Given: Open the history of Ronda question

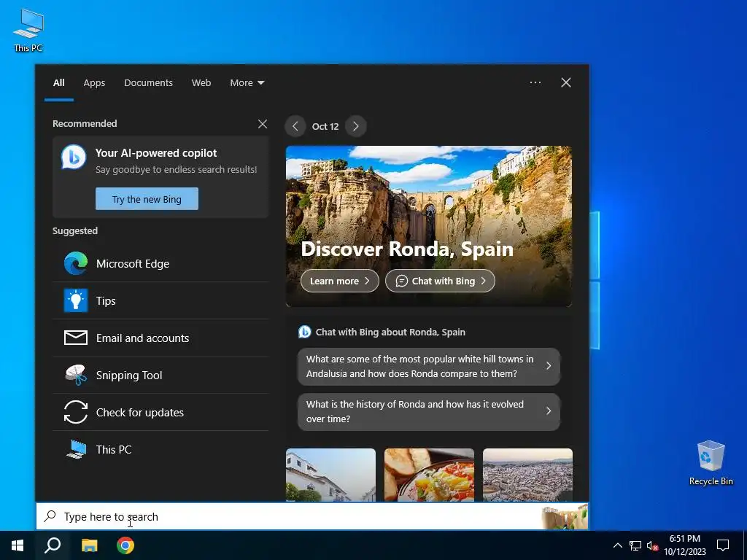Looking at the screenshot, I should (429, 411).
